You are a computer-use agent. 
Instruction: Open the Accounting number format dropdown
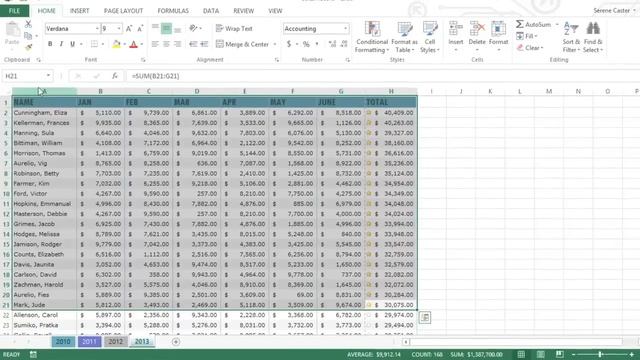click(x=345, y=29)
